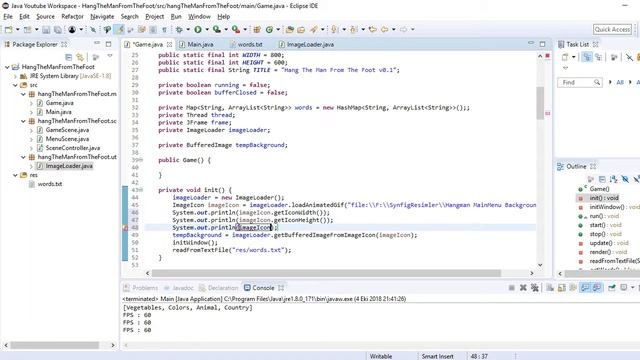Collapse the src folder node
640x360 pixels.
[15, 85]
